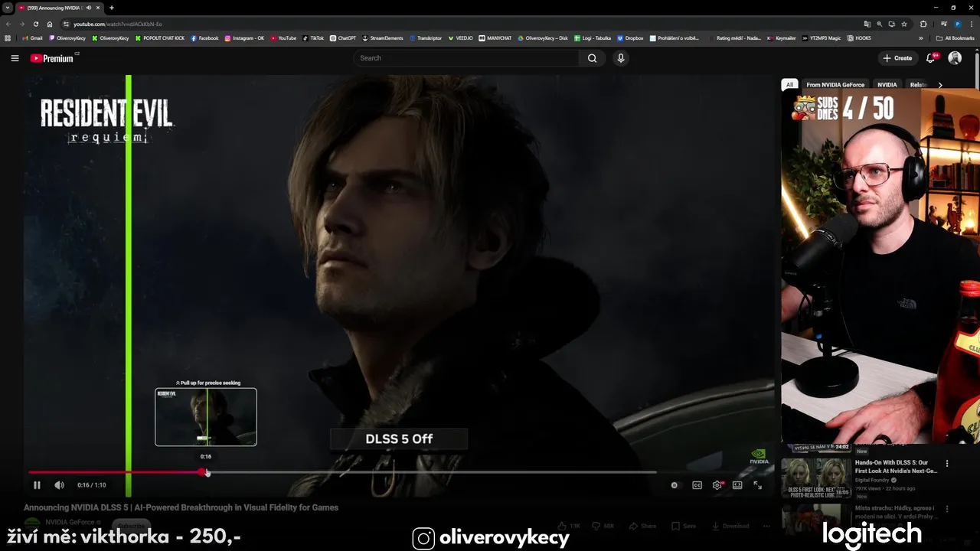This screenshot has height=551, width=980.
Task: Start voice search with microphone icon
Action: coord(621,58)
